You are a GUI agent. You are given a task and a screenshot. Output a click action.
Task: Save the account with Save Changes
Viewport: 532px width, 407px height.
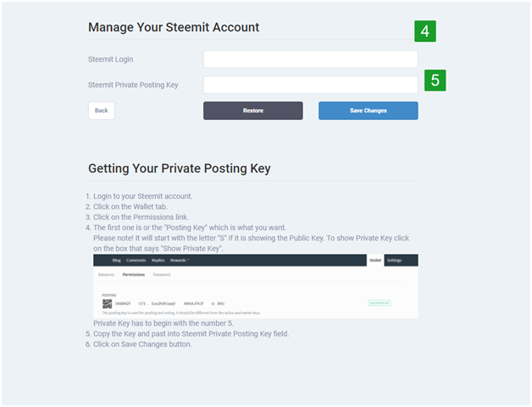[369, 111]
